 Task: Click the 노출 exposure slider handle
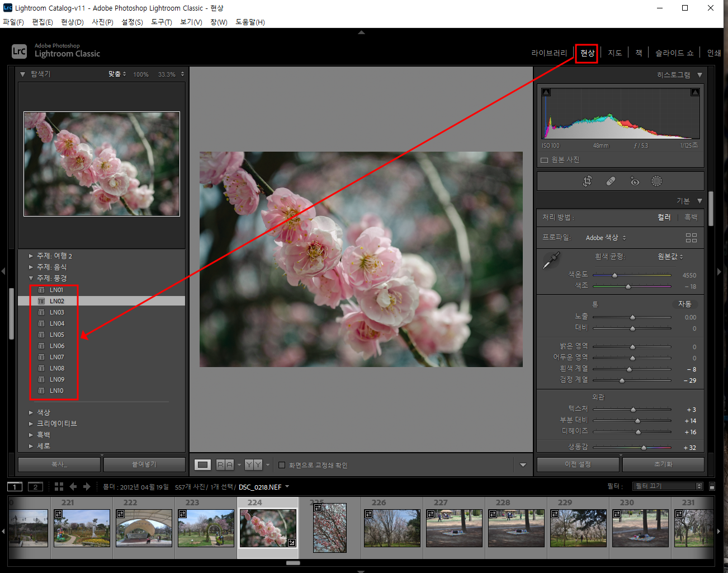coord(632,317)
